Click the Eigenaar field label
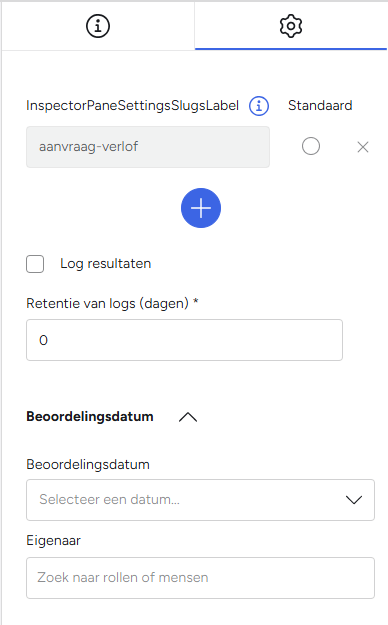The width and height of the screenshot is (388, 625). coord(53,541)
